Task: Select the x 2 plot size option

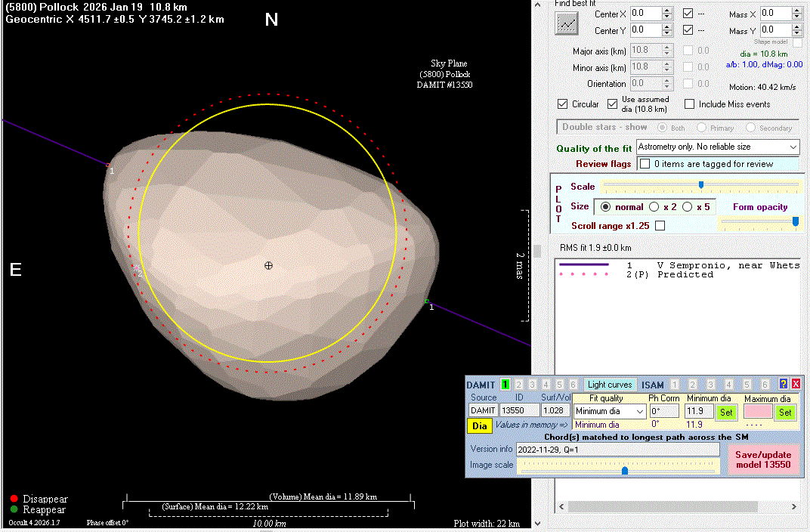Action: click(654, 206)
